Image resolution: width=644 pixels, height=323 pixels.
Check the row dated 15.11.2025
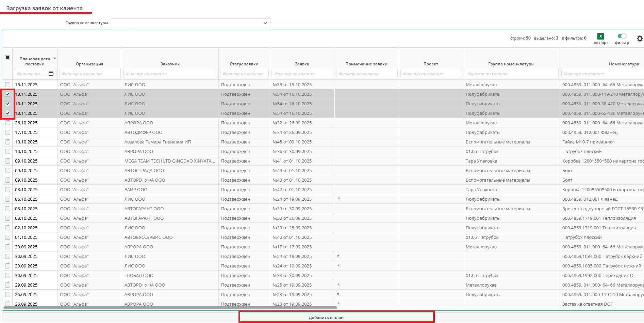(x=7, y=84)
